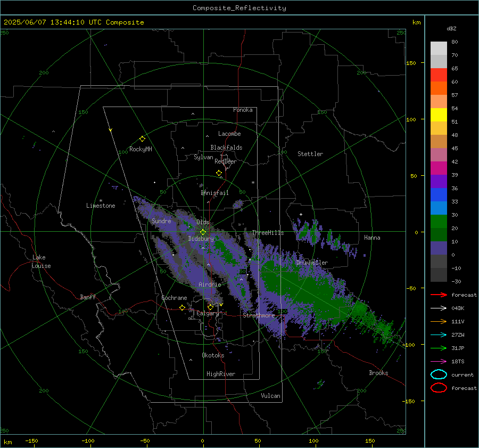Click the Cochrane city label

(x=174, y=298)
